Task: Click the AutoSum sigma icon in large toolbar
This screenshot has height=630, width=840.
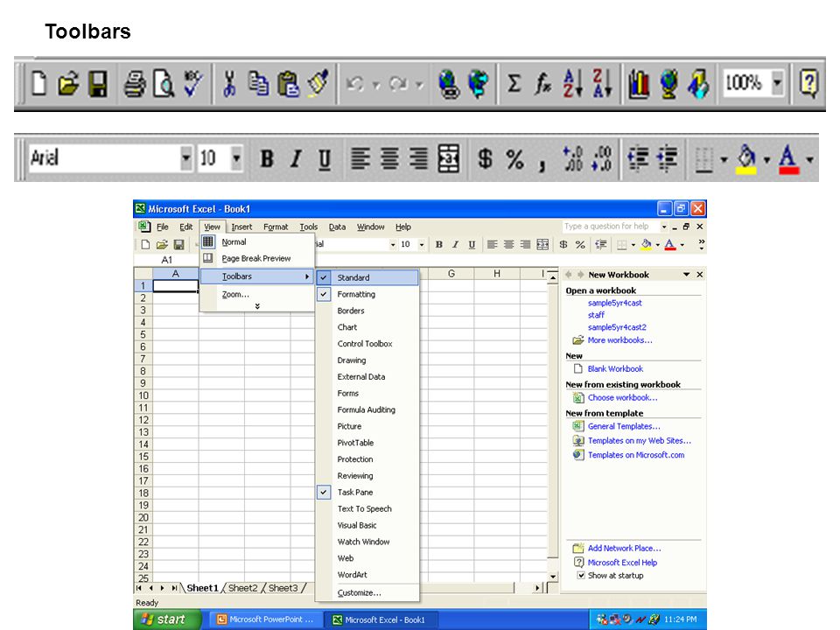Action: [514, 84]
